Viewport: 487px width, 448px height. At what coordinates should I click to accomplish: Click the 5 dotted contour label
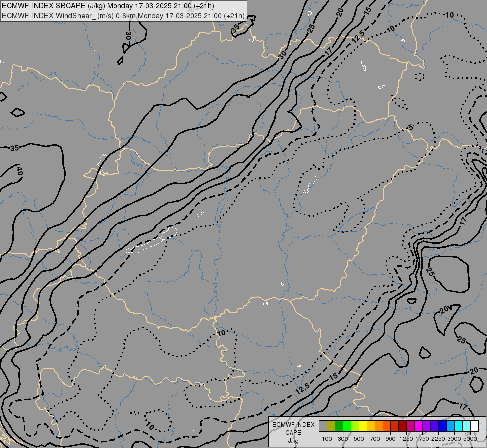tap(410, 127)
